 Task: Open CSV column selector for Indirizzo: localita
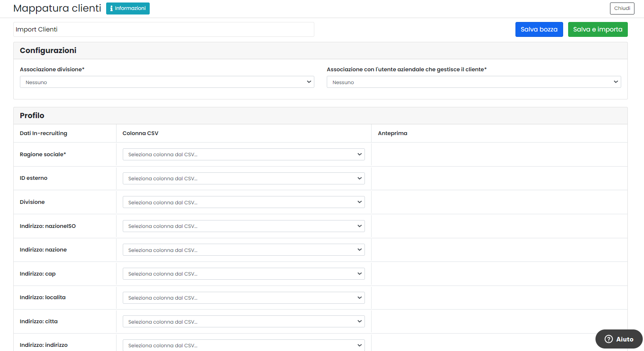coord(244,298)
